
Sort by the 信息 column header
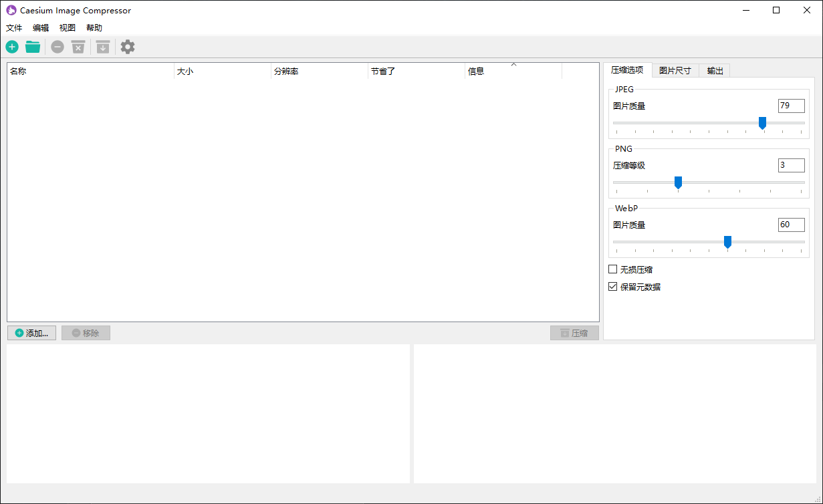513,71
